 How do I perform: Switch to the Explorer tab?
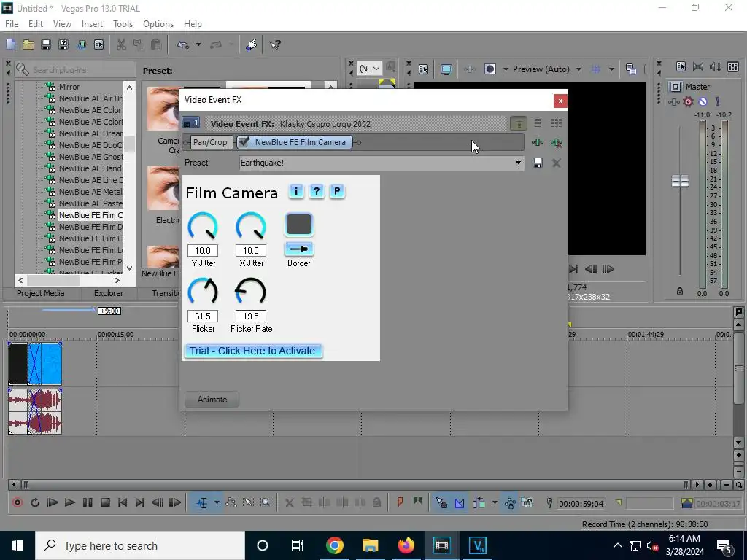point(109,293)
